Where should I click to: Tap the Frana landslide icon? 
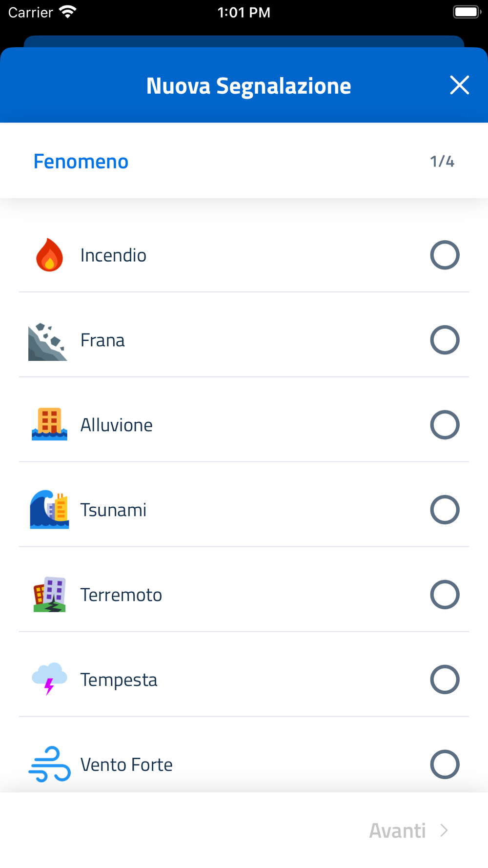point(47,342)
